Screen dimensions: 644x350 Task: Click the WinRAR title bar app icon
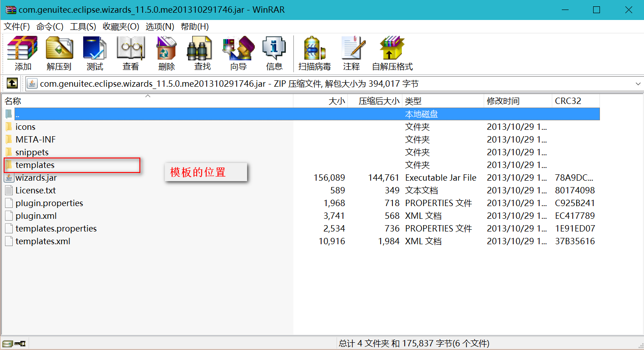11,10
